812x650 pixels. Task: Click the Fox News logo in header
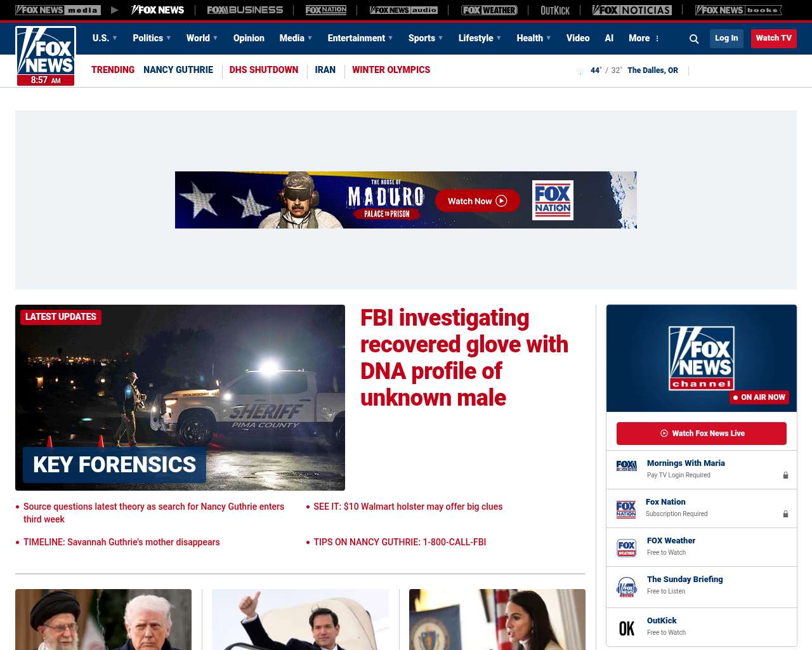point(46,56)
